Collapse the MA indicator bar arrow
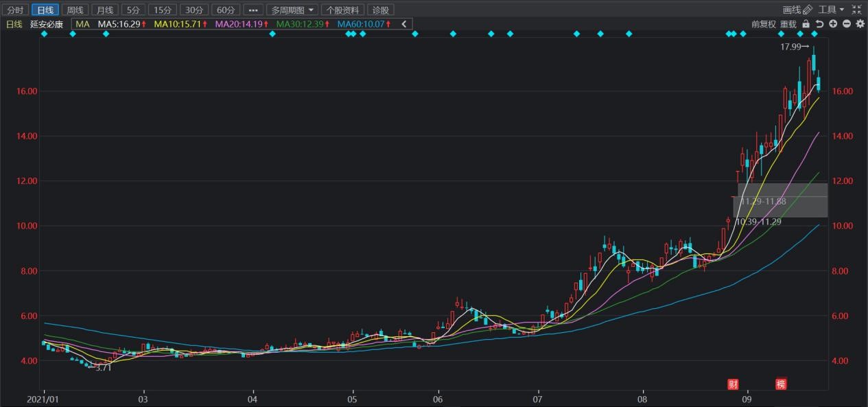The height and width of the screenshot is (407, 868). click(x=404, y=24)
